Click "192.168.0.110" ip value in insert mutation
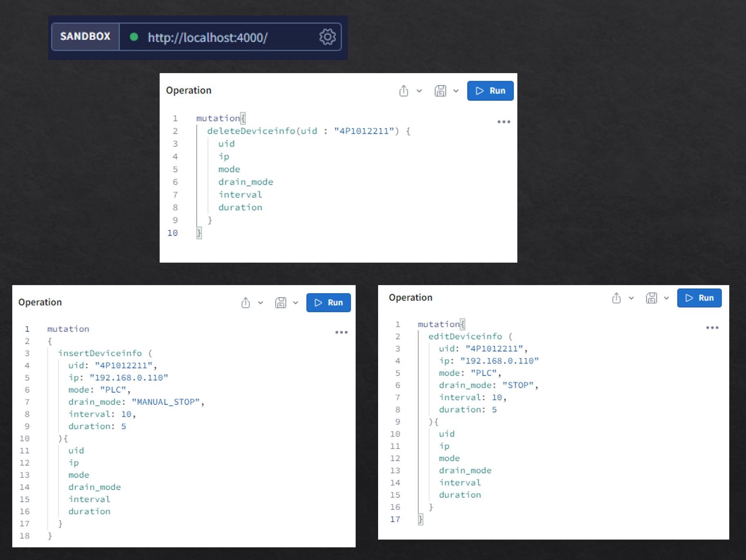This screenshot has height=560, width=746. [129, 377]
